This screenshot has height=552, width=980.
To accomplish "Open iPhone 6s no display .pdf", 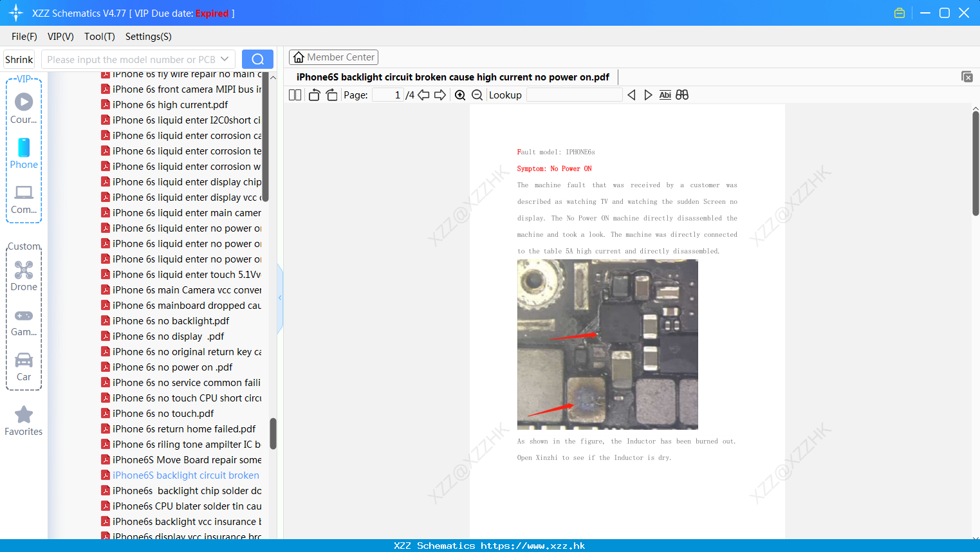I will (168, 336).
